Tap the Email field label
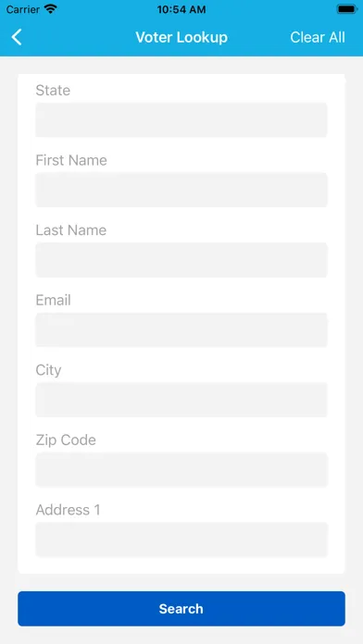This screenshot has height=644, width=363. click(54, 300)
